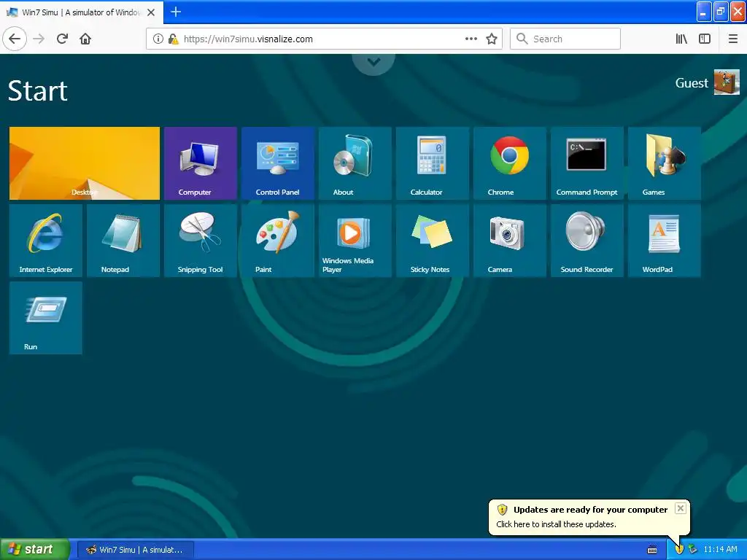Screen dimensions: 747x560
Task: Open the Paint tile
Action: click(278, 241)
